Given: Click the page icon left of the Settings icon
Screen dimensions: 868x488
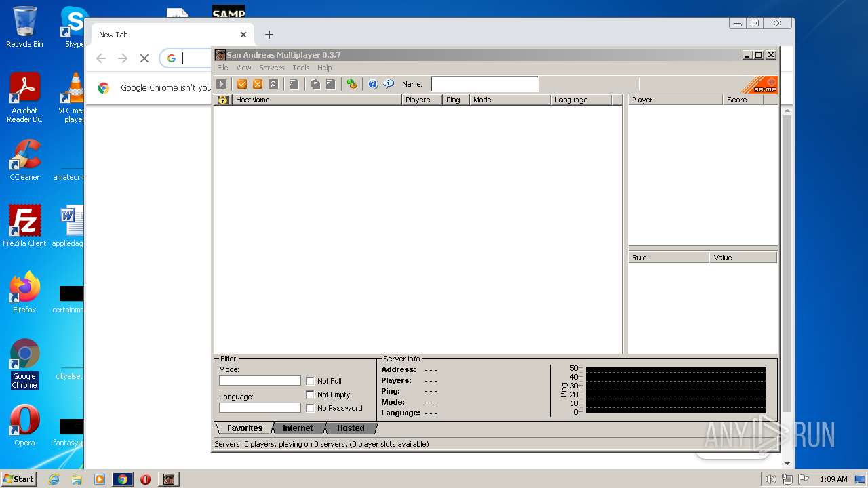Looking at the screenshot, I should point(331,84).
